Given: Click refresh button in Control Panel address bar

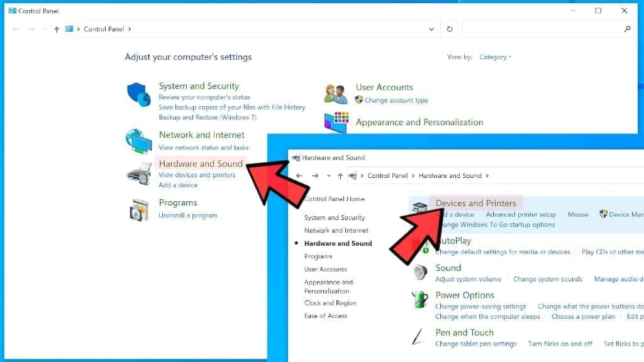Looking at the screenshot, I should pyautogui.click(x=449, y=29).
